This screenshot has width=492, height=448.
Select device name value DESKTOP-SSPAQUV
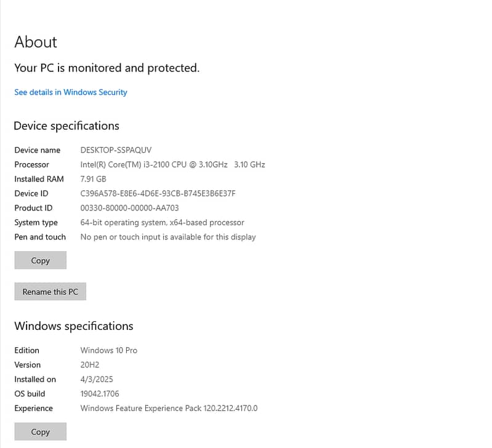point(116,150)
